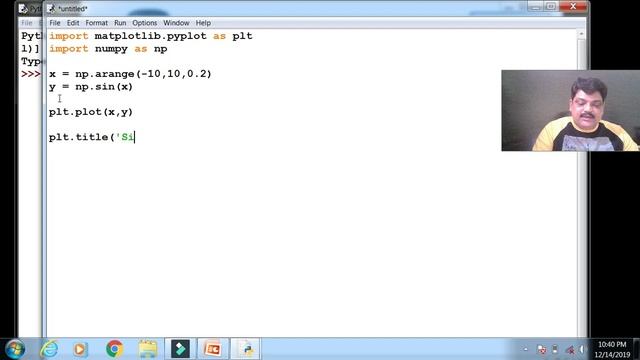The image size is (640, 360).
Task: Show hidden system tray icons
Action: click(x=526, y=349)
